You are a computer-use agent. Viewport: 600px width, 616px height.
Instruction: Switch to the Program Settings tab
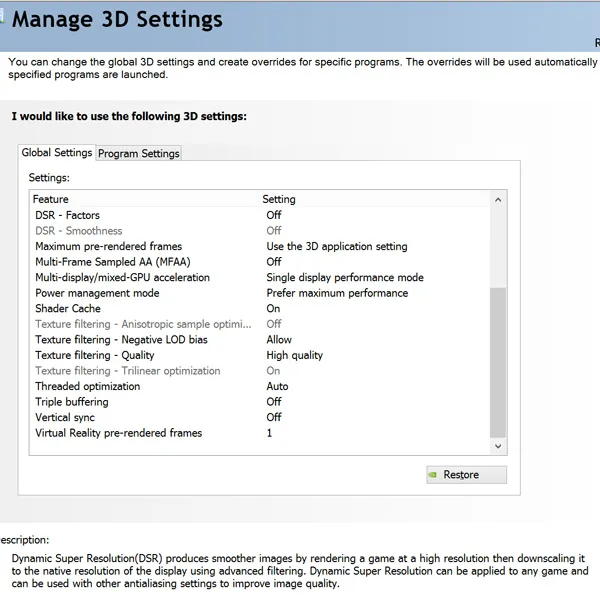[139, 153]
